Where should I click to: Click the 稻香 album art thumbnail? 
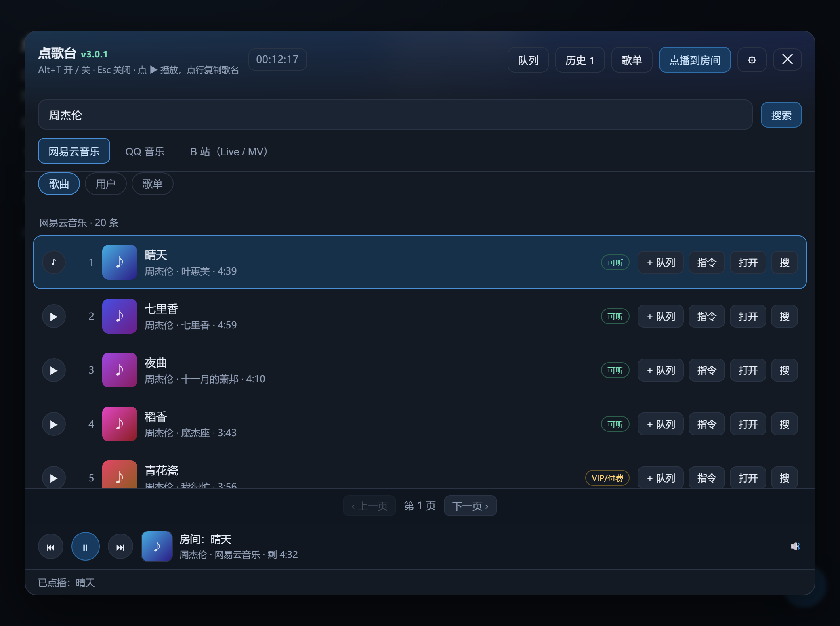click(120, 424)
